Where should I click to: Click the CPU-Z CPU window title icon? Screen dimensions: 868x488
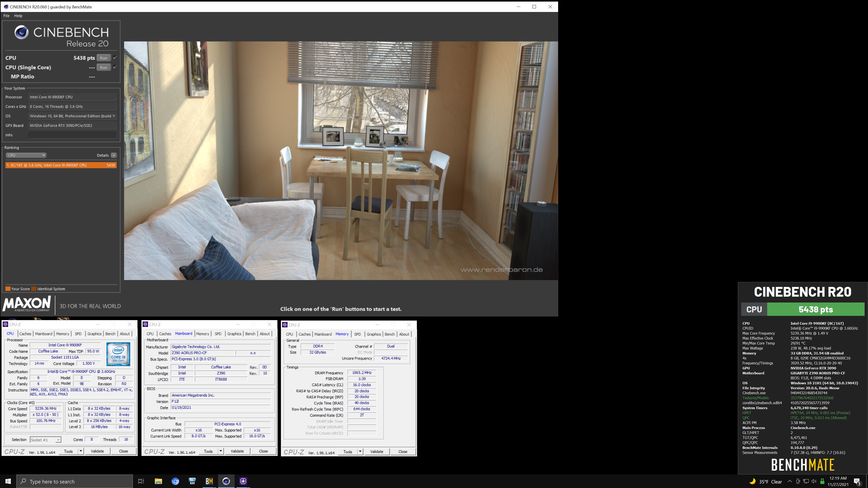click(x=5, y=324)
